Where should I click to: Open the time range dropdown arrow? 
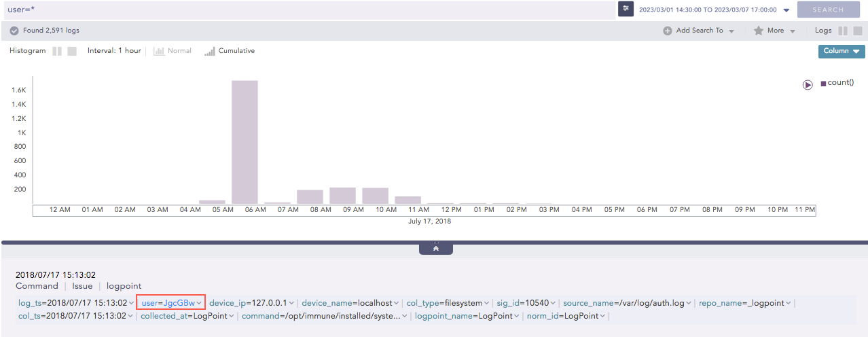pos(786,10)
